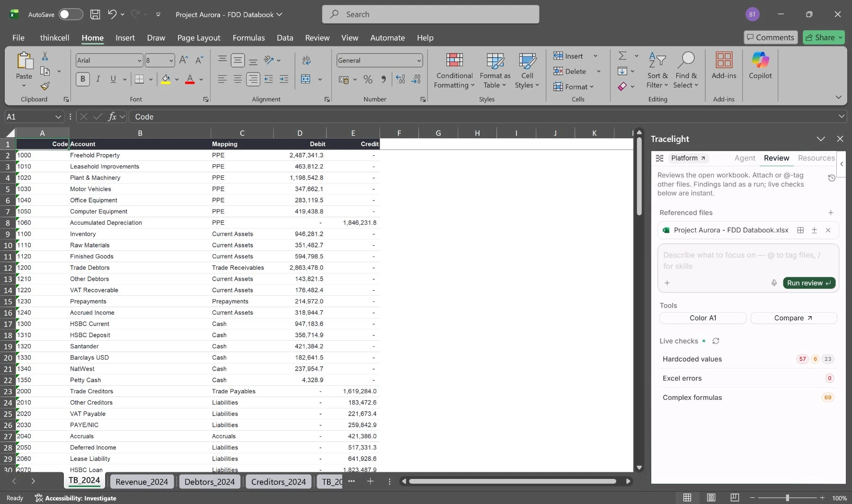852x504 pixels.
Task: Click the Tracelight review history icon
Action: [x=832, y=178]
